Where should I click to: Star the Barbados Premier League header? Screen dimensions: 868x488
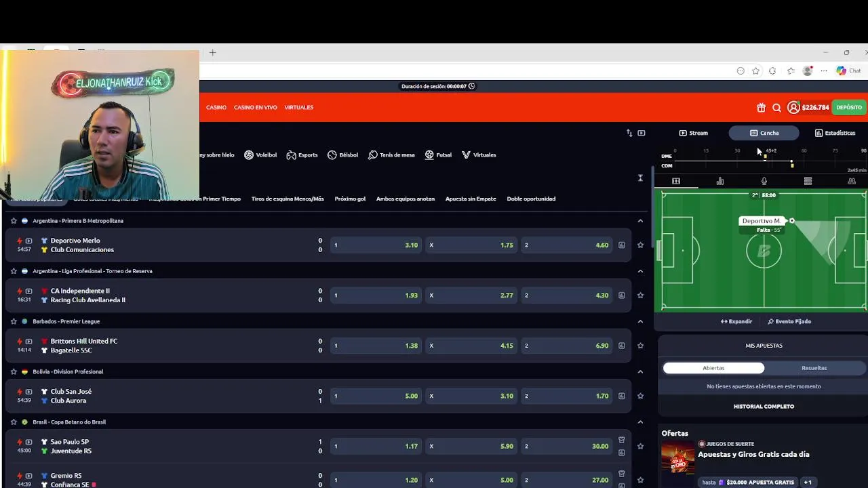[14, 321]
